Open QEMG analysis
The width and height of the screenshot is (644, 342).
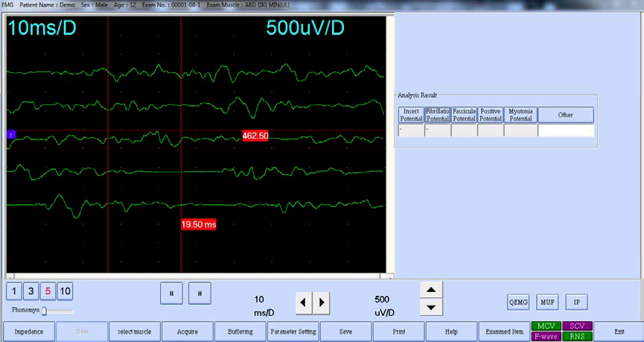pyautogui.click(x=518, y=302)
